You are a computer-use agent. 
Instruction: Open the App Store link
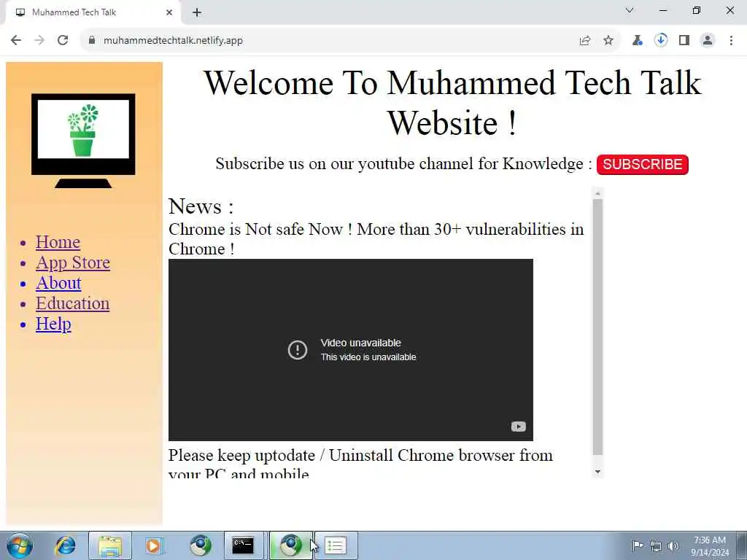[73, 262]
